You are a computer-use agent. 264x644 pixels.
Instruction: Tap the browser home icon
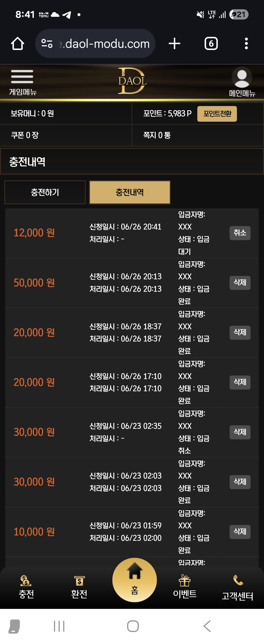pyautogui.click(x=18, y=43)
